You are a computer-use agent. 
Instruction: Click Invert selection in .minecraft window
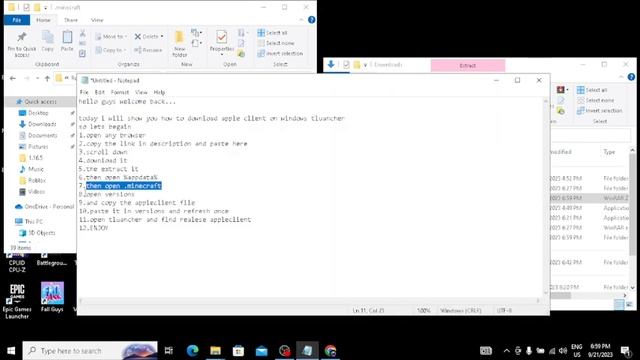pos(280,53)
